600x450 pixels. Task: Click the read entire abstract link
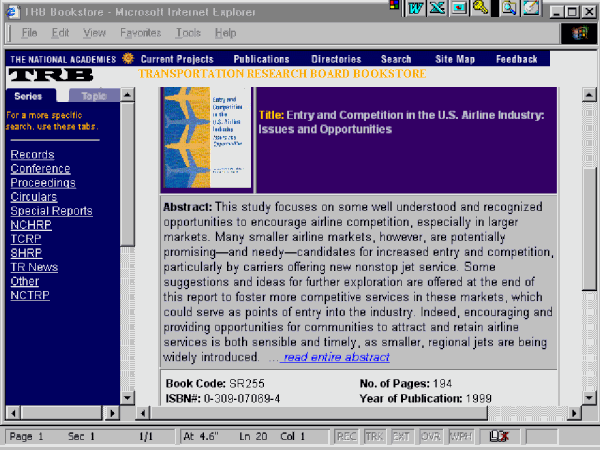tap(335, 357)
